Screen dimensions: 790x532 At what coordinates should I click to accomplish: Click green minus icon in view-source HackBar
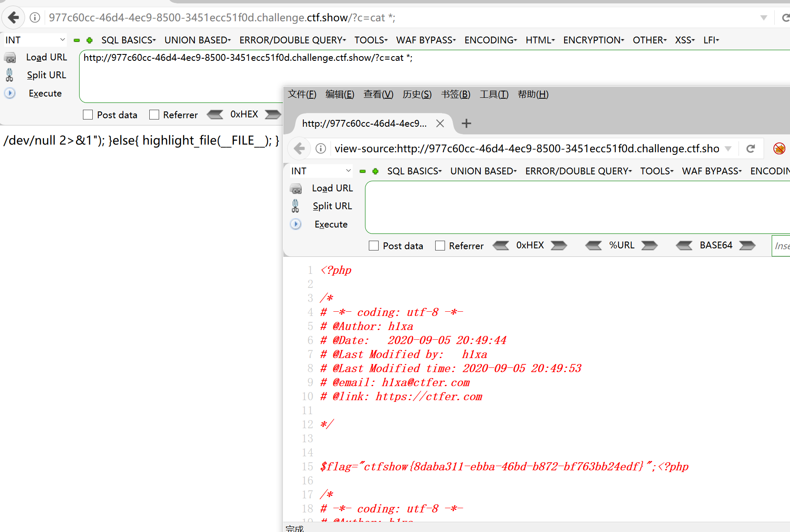point(362,171)
